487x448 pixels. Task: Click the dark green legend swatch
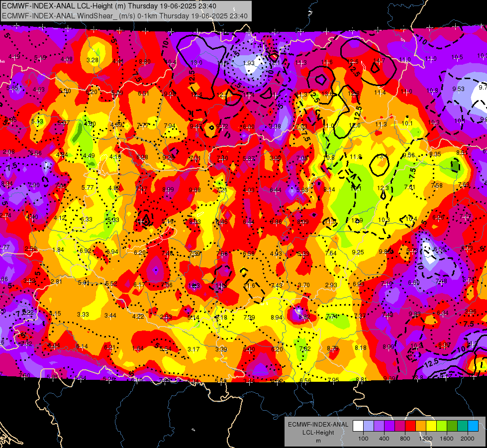coord(452,426)
